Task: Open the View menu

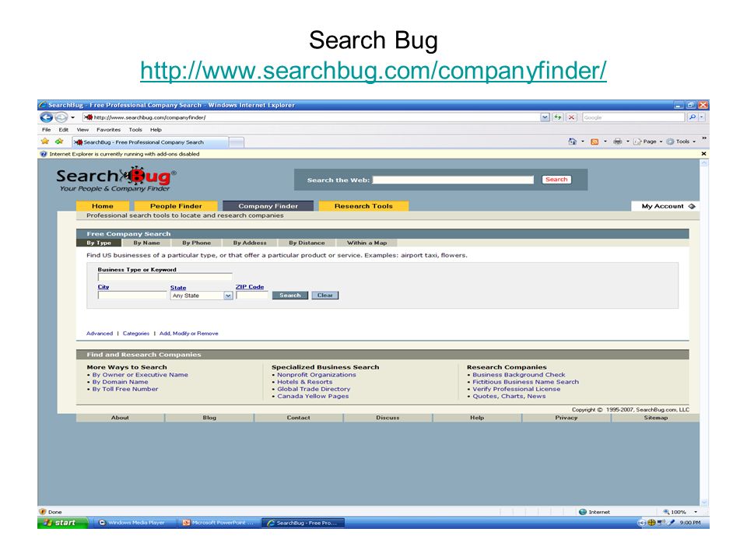Action: tap(82, 130)
